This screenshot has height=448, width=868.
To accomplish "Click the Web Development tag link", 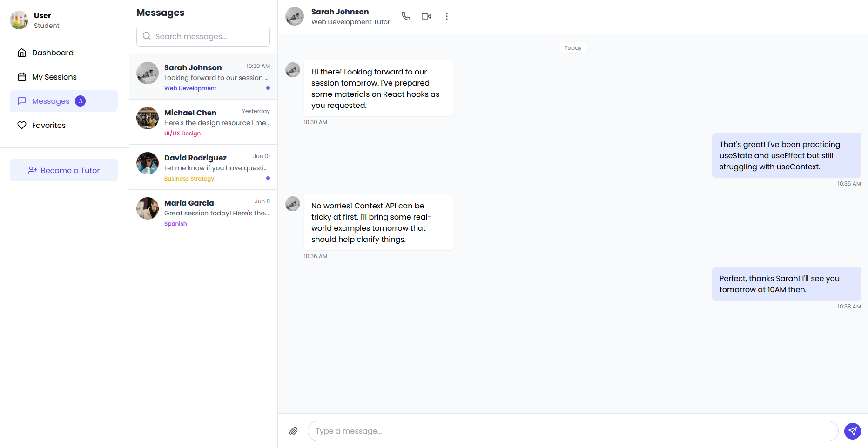I will click(190, 88).
